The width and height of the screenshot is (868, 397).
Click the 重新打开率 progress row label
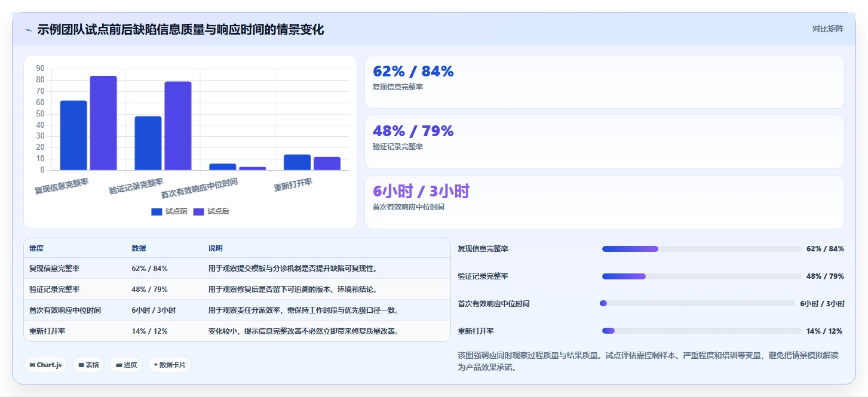coord(476,331)
